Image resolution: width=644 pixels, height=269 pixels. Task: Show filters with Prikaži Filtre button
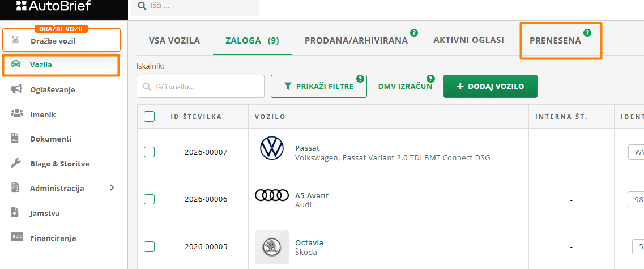318,87
